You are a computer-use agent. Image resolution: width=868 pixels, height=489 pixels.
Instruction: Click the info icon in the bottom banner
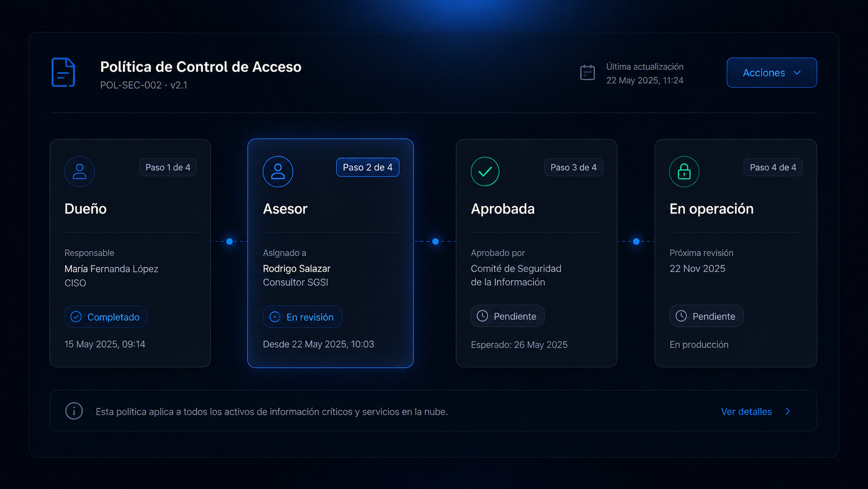coord(74,411)
